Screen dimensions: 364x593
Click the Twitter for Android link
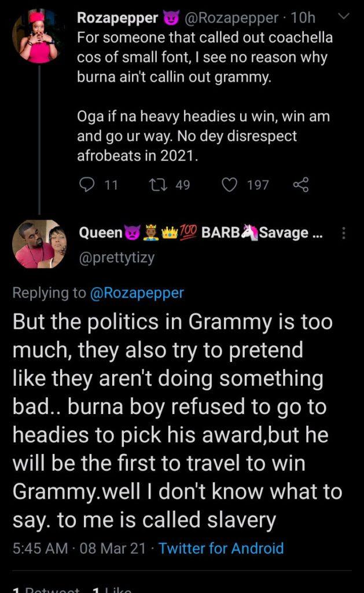[221, 548]
